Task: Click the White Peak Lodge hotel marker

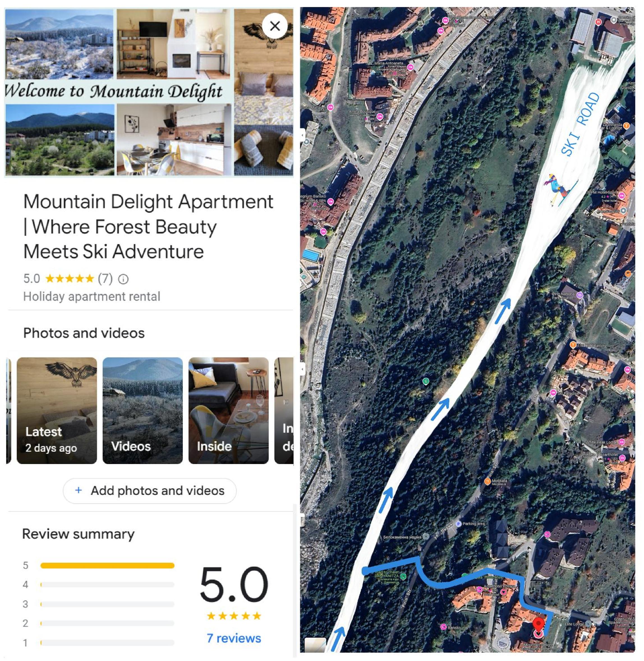Action: point(622,442)
